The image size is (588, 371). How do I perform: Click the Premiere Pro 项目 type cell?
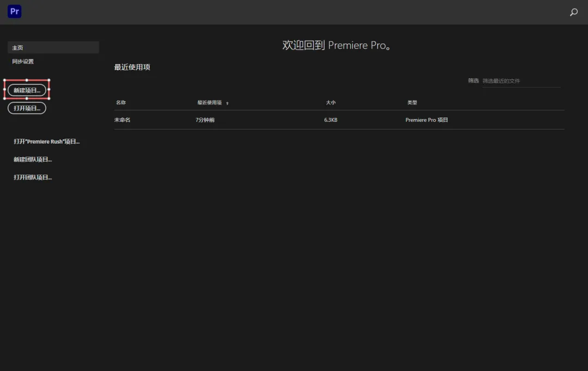coord(427,120)
